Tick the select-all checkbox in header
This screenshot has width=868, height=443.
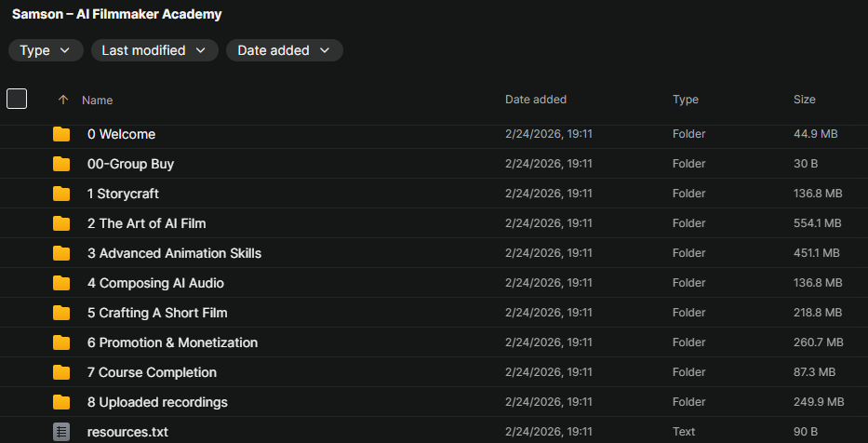(17, 99)
